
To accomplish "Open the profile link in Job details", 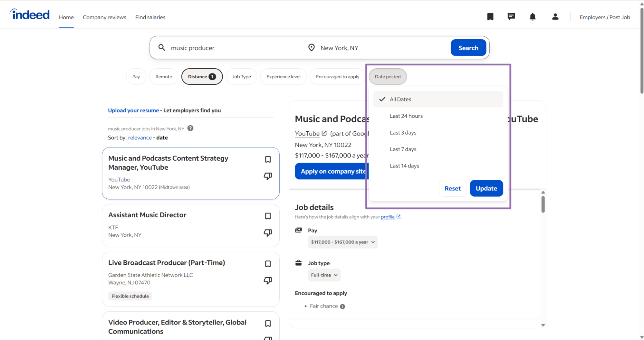I will (388, 217).
